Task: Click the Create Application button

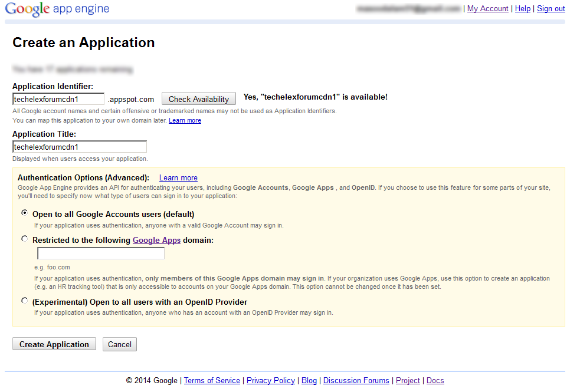Action: [54, 344]
